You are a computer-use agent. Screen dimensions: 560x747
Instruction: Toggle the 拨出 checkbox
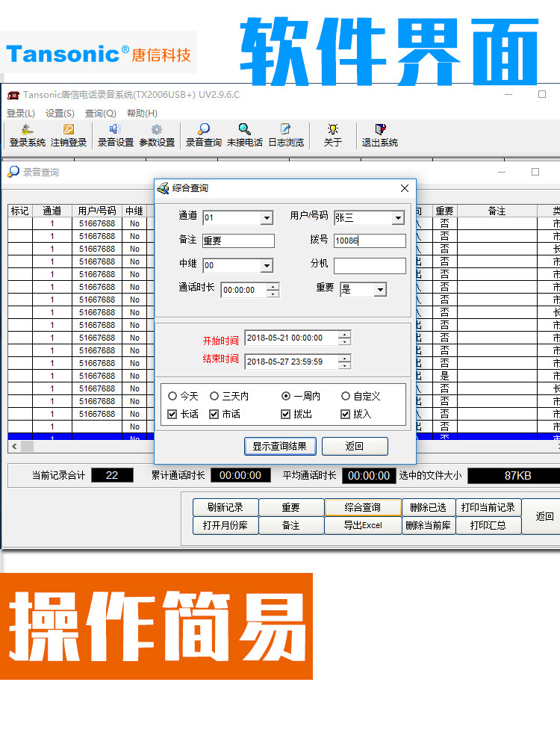[x=286, y=414]
